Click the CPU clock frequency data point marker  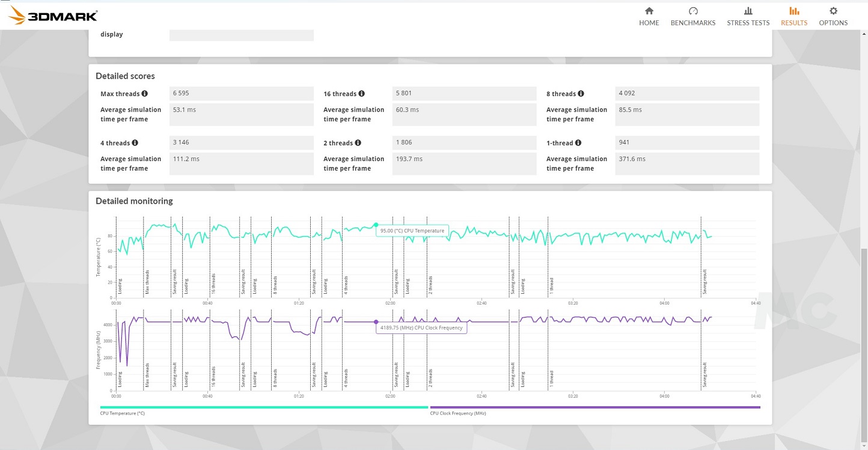(x=376, y=322)
